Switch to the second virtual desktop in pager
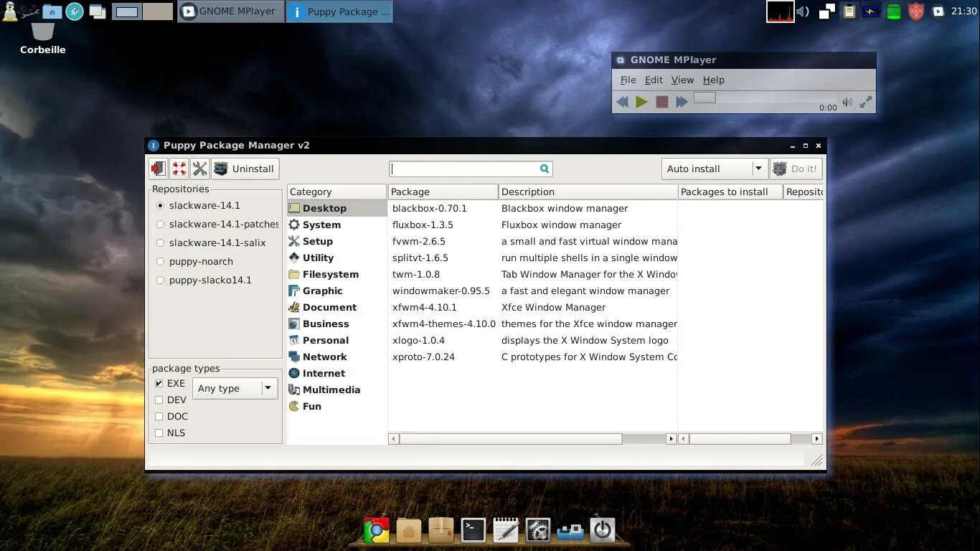980x551 pixels. pos(157,11)
